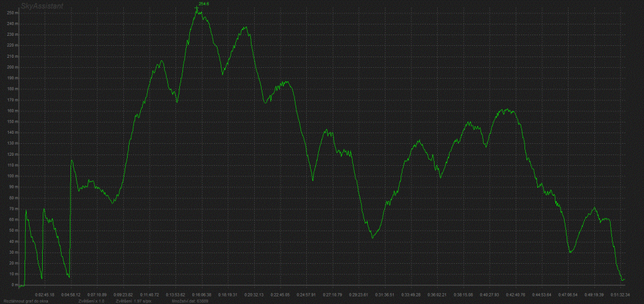Click the 0:36:02.21 time axis label
Viewport: 644px width, 304px height.
click(x=437, y=294)
